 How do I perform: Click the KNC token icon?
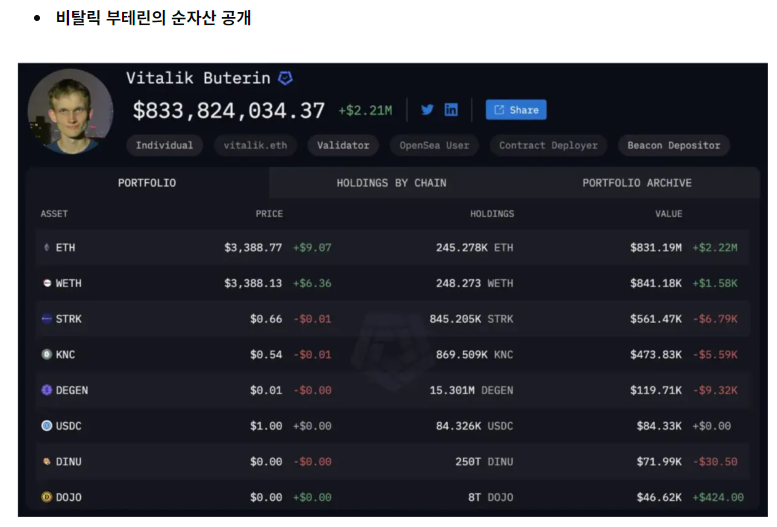tap(46, 355)
